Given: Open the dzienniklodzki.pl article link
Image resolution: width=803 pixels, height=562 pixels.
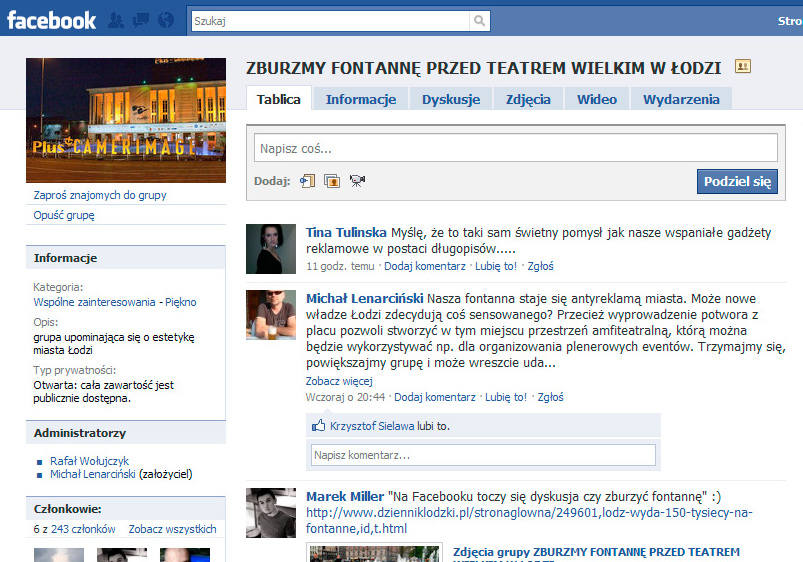Looking at the screenshot, I should [529, 520].
